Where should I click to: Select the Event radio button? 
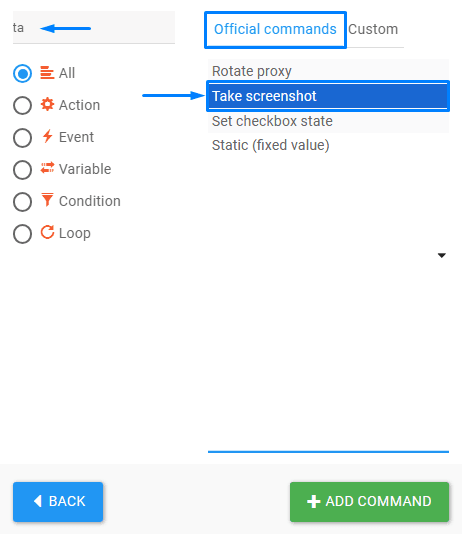[x=22, y=138]
